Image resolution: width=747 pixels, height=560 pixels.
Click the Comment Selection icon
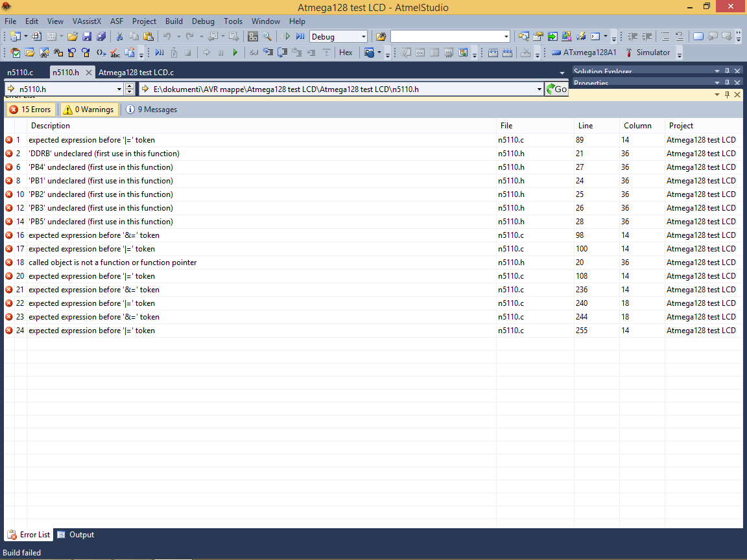point(665,37)
